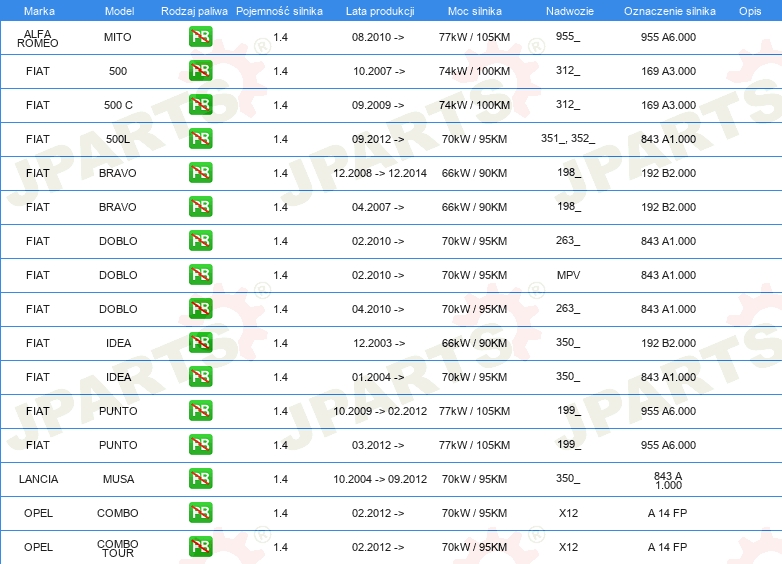Select the ALFA ROMEO brand cell
Viewport: 782px width, 564px height.
click(38, 38)
